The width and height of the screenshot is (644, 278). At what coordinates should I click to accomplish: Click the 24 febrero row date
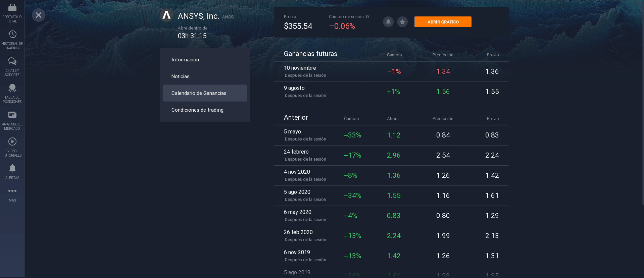tap(296, 152)
